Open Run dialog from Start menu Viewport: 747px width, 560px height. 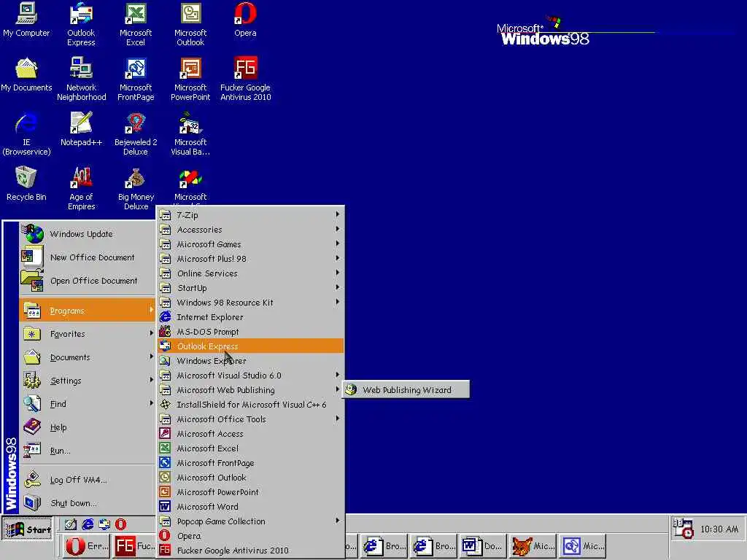[x=88, y=451]
